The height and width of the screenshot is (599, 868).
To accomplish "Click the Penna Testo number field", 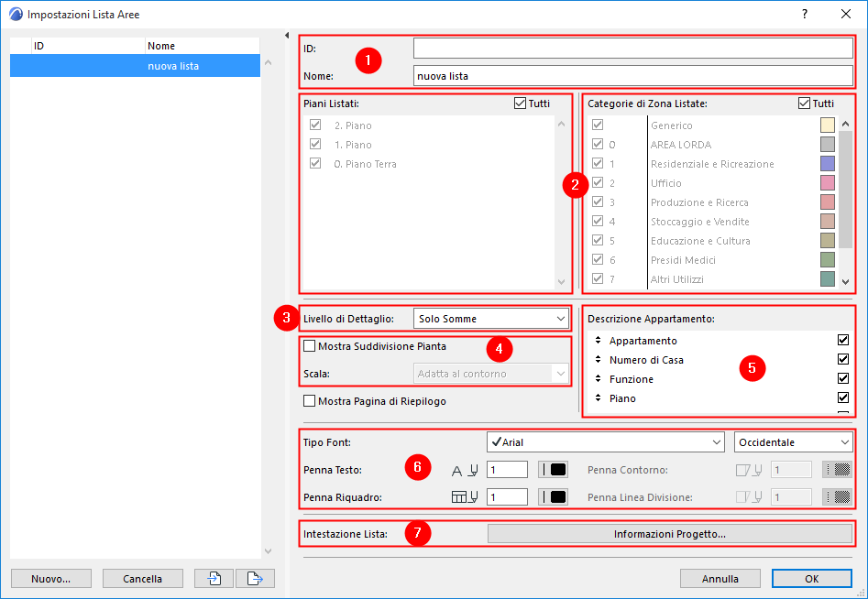I will point(507,470).
